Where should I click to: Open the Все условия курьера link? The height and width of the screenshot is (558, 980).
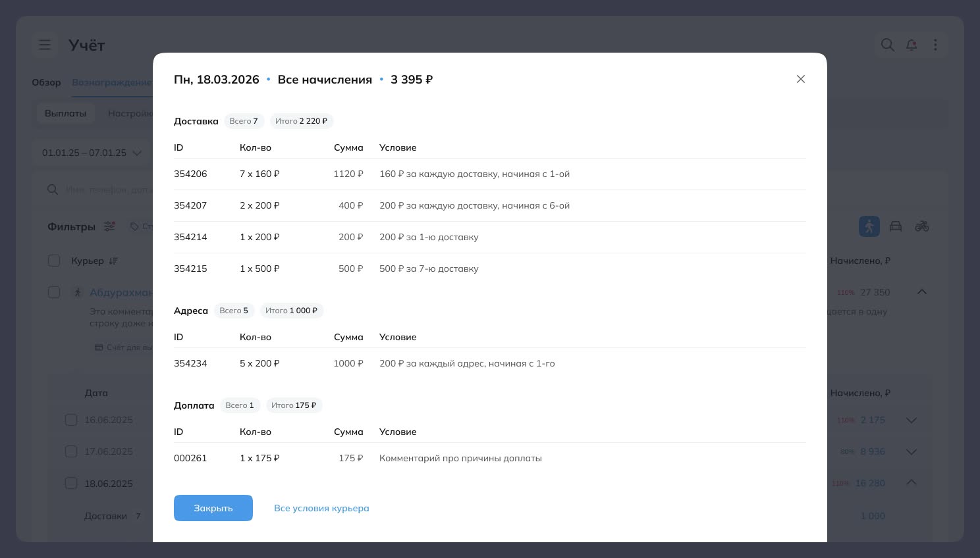pos(321,508)
